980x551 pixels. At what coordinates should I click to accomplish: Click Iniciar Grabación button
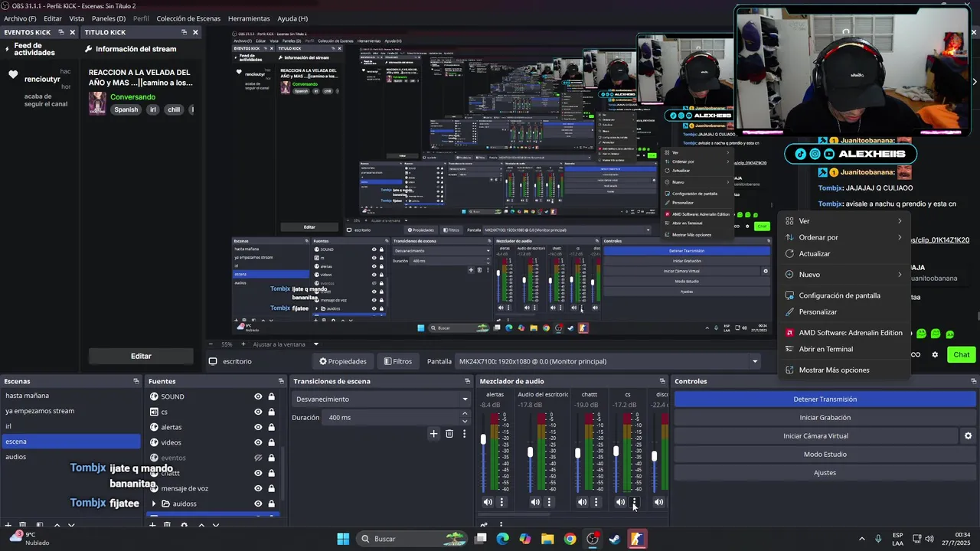pyautogui.click(x=825, y=418)
